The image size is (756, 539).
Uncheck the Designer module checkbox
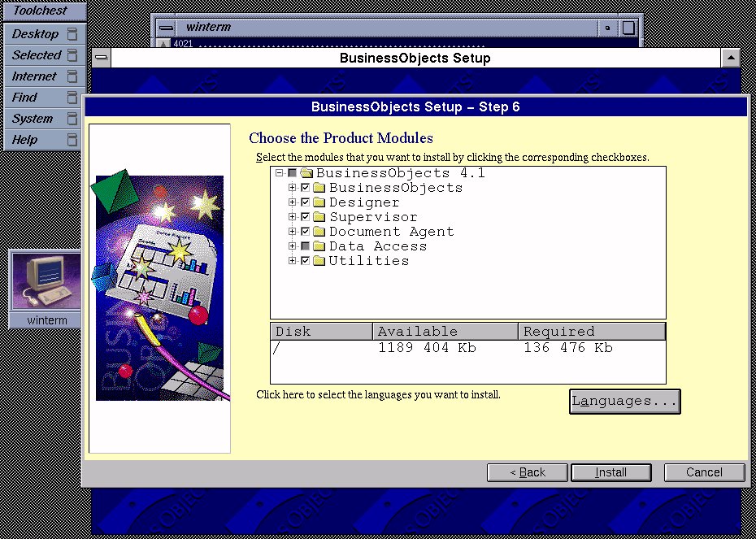305,202
